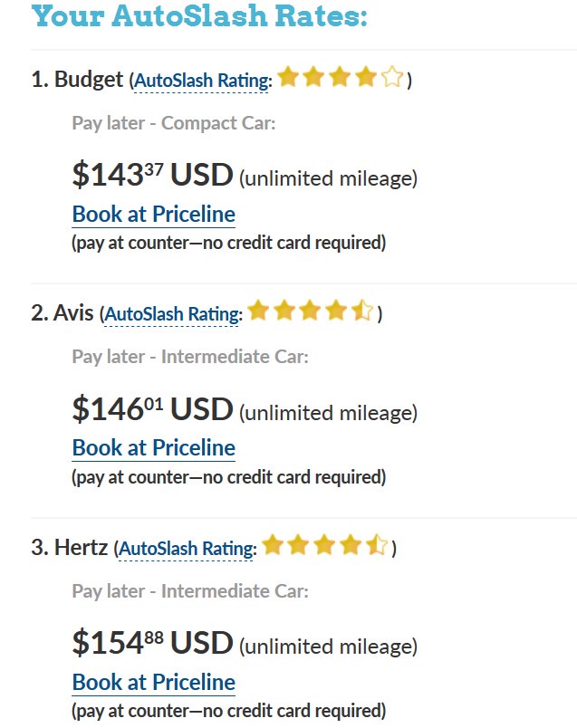Click the Hertz $154.88 USD price

(152, 643)
